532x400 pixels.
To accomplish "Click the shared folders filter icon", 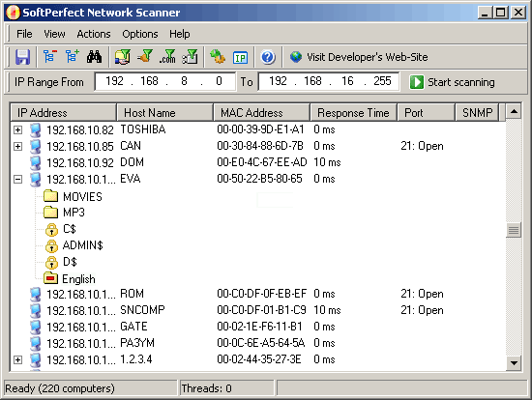I will tap(122, 57).
